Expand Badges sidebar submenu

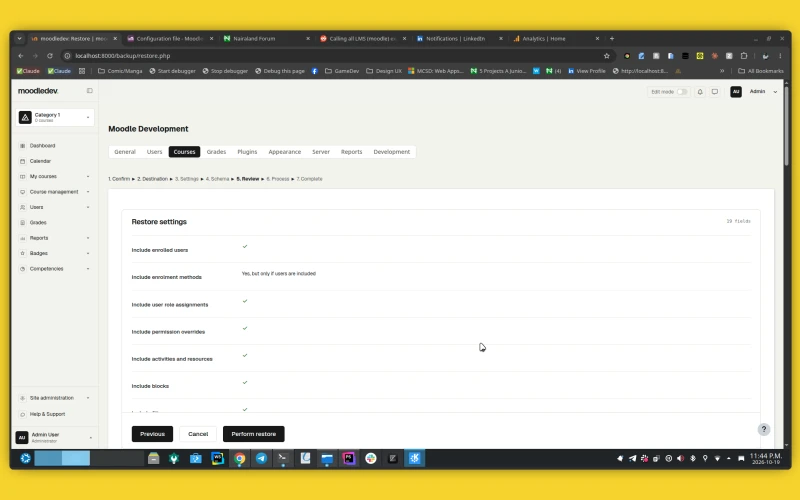(x=88, y=253)
